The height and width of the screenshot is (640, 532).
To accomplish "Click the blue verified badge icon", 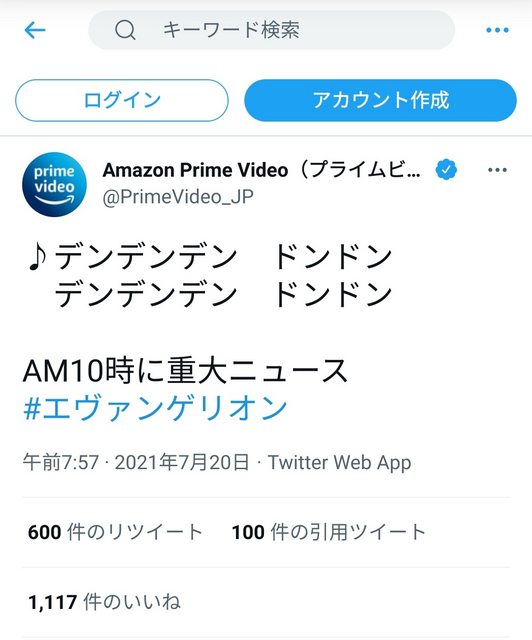I will coord(446,169).
